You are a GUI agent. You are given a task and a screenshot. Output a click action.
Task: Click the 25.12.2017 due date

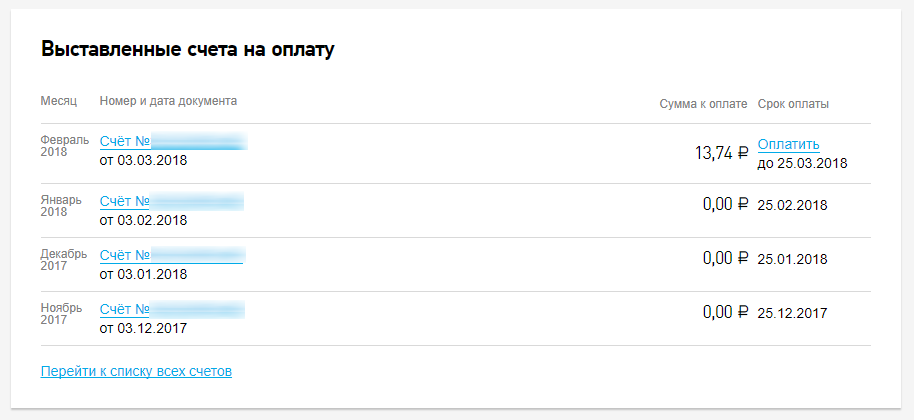click(792, 314)
